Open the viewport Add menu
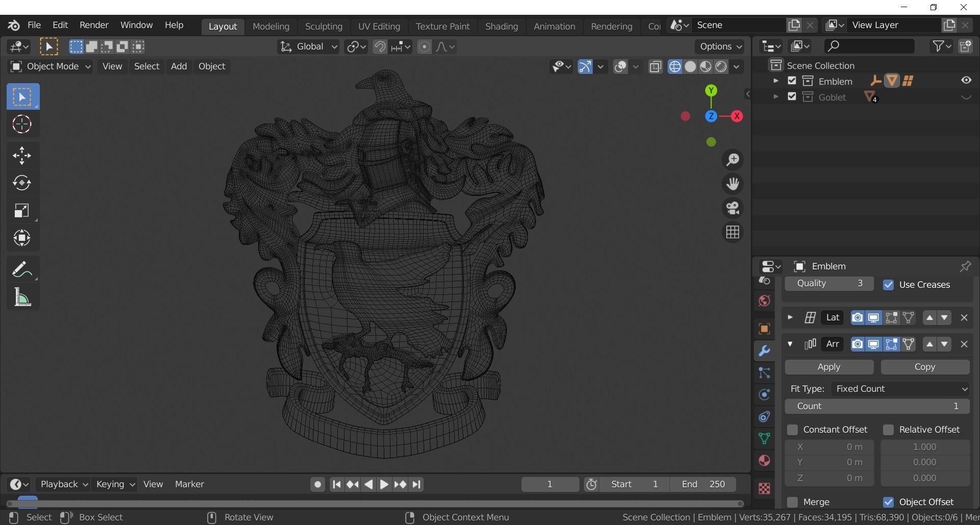Image resolution: width=980 pixels, height=525 pixels. [179, 66]
